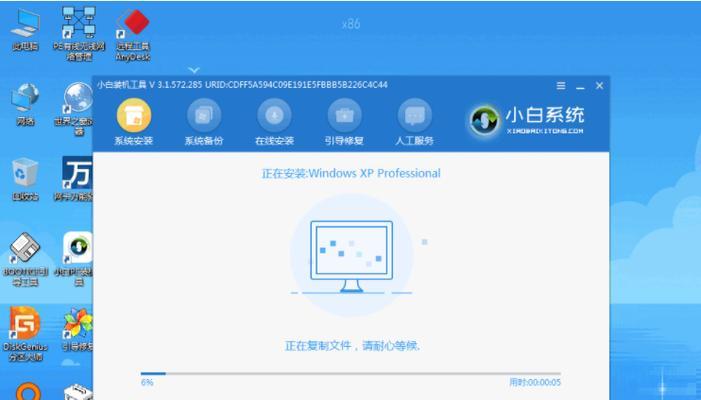
Task: Open the 人工服务 tab
Action: point(414,122)
